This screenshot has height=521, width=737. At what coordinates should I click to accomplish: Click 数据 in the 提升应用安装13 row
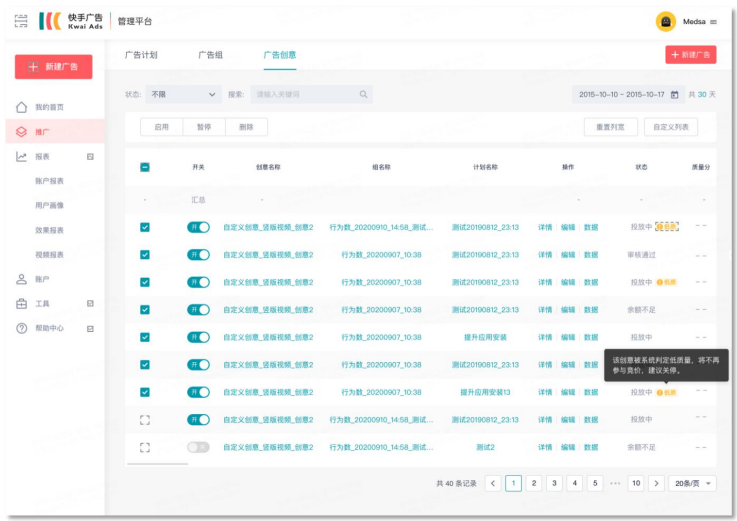pyautogui.click(x=591, y=392)
